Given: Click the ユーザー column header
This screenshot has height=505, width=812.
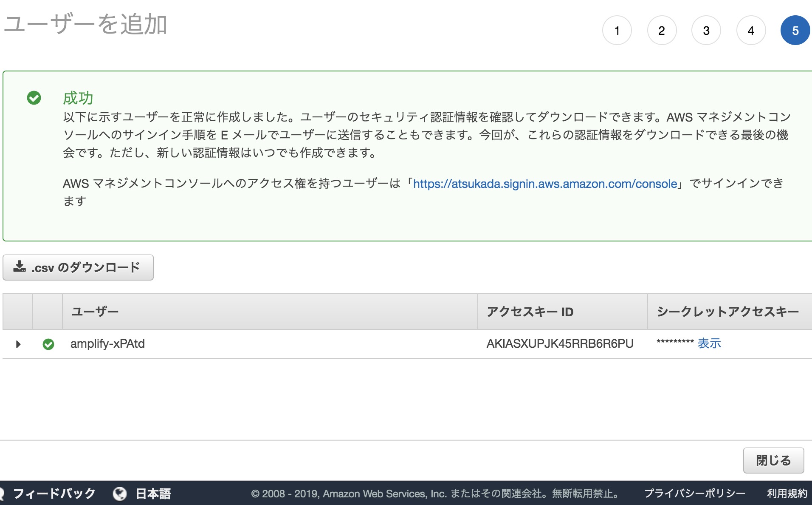Looking at the screenshot, I should click(270, 312).
